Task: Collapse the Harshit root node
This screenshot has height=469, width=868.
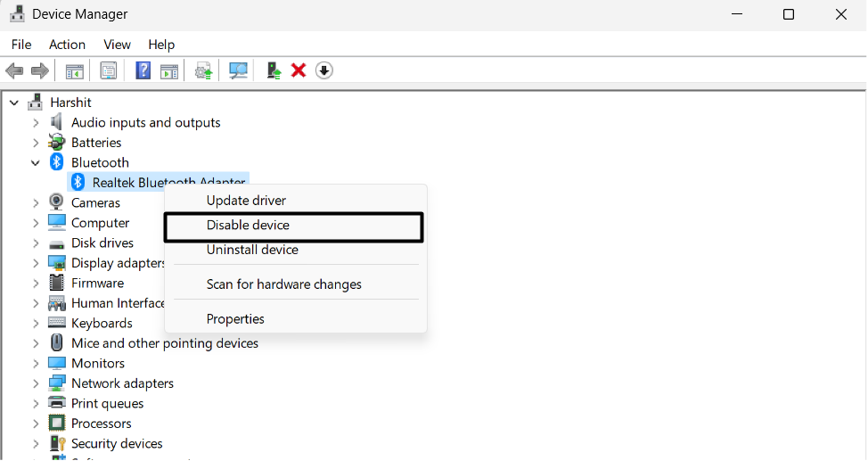Action: 14,103
